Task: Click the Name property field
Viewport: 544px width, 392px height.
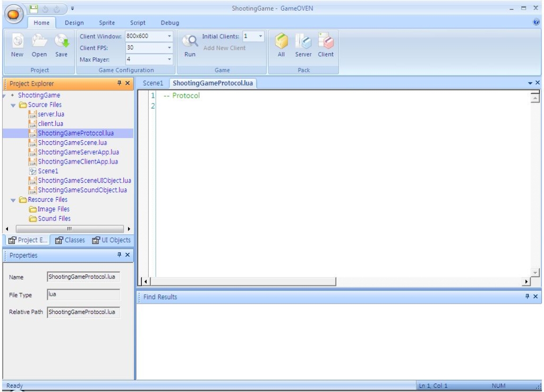Action: (x=83, y=277)
